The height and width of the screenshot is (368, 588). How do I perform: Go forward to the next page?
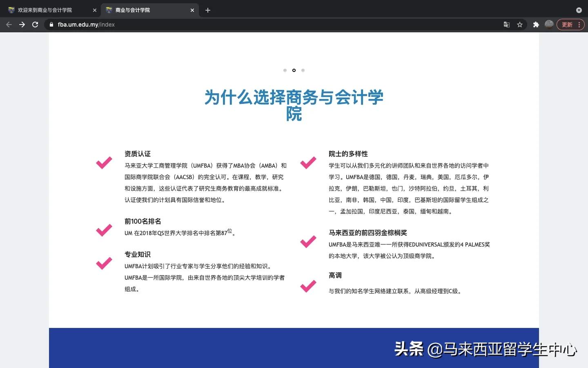click(x=22, y=25)
